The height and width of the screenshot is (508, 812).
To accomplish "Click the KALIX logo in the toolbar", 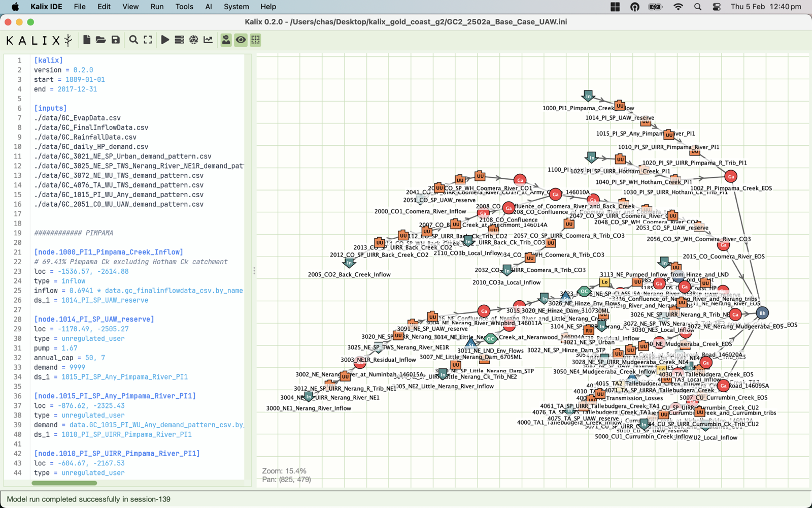I will point(40,40).
